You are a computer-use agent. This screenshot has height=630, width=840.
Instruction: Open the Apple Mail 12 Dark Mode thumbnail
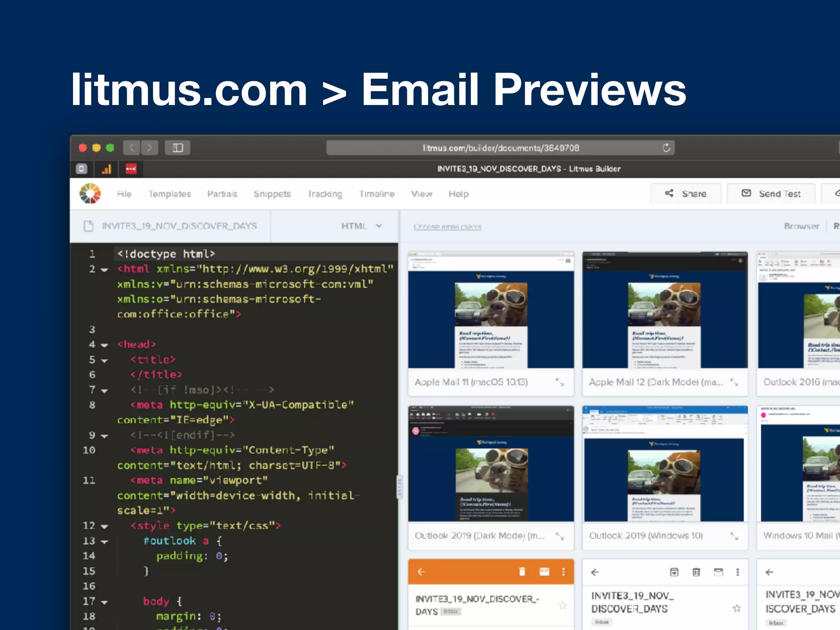[x=664, y=310]
